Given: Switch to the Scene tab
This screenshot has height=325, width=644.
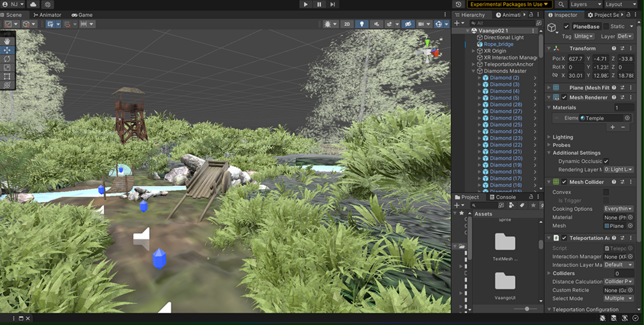Looking at the screenshot, I should point(11,15).
